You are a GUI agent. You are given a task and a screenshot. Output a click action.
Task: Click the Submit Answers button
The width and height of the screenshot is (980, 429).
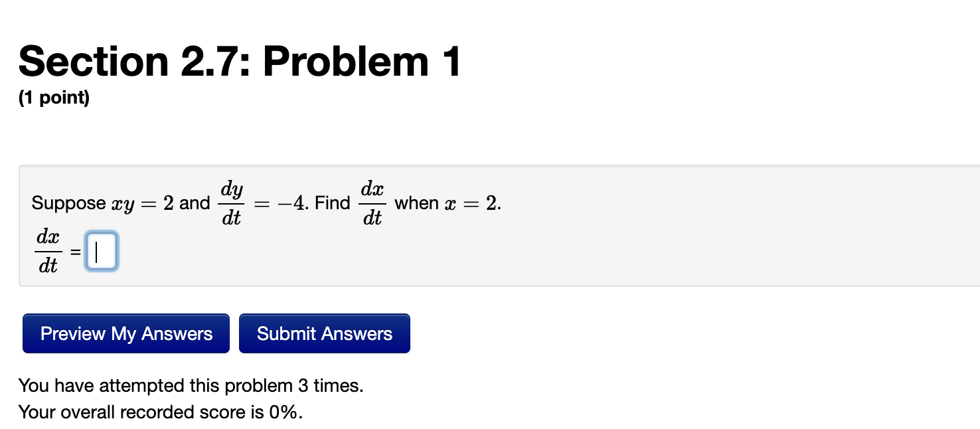pos(324,333)
